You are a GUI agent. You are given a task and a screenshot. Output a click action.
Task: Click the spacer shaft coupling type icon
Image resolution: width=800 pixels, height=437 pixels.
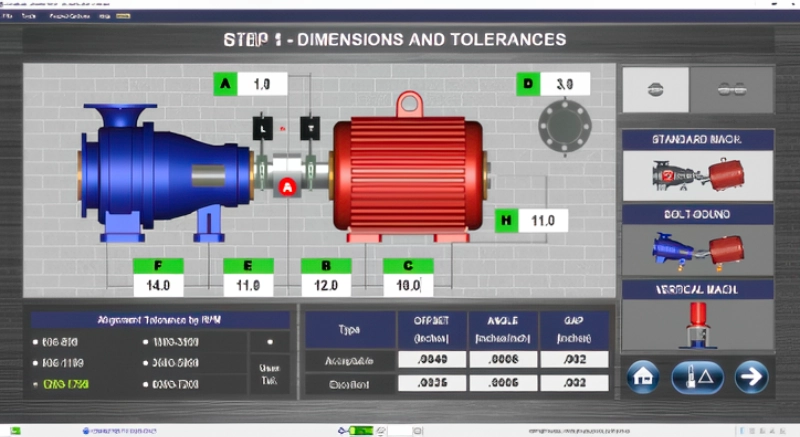pos(739,90)
